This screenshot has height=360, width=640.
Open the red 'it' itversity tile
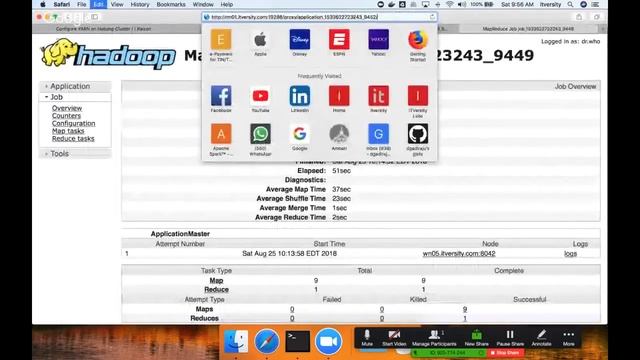[378, 96]
